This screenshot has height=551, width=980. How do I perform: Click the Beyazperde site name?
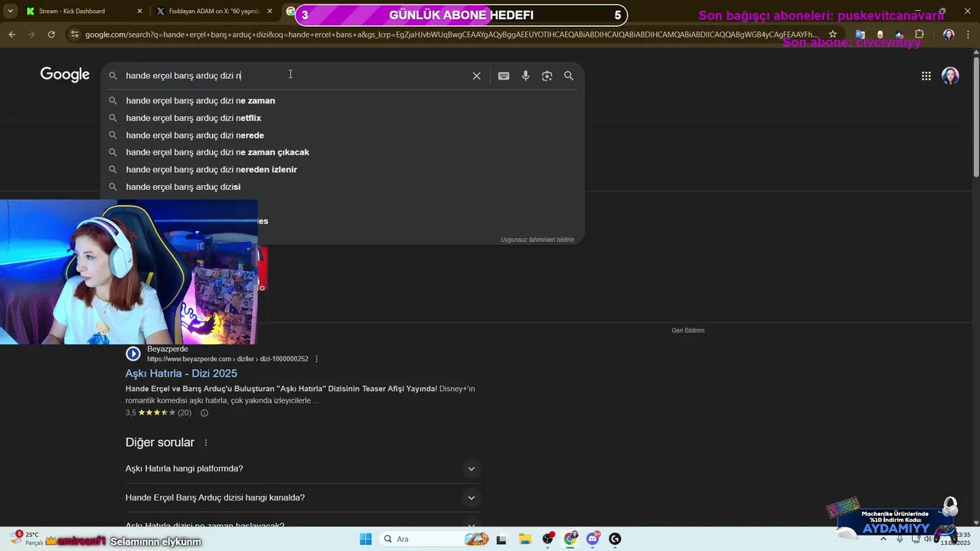168,349
